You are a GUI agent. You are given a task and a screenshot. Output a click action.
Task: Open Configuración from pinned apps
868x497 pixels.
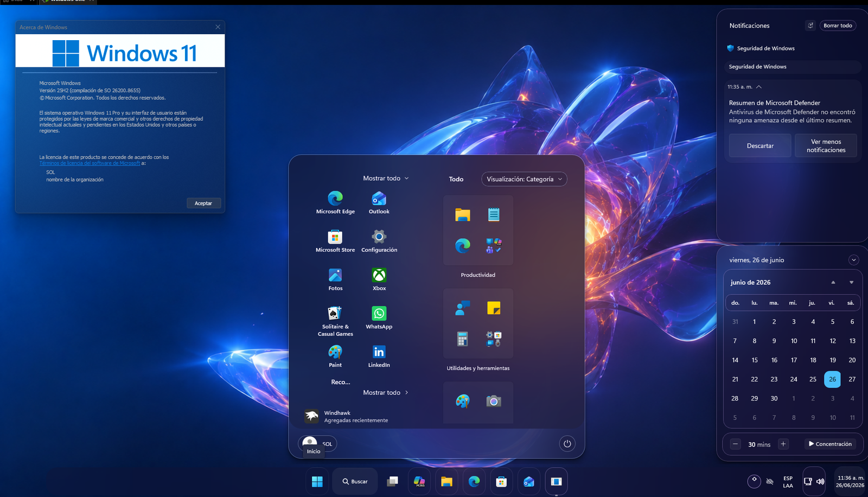tap(379, 241)
